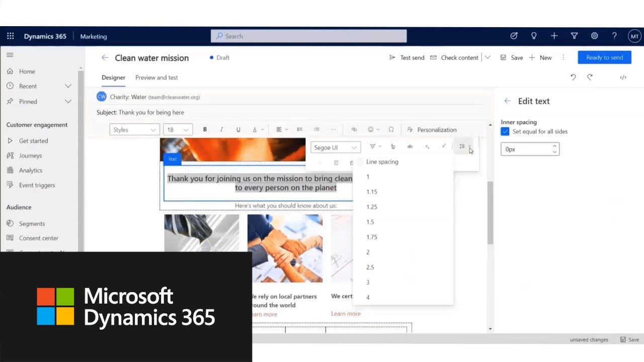The image size is (644, 362).
Task: Open the font color dropdown
Action: [x=258, y=130]
